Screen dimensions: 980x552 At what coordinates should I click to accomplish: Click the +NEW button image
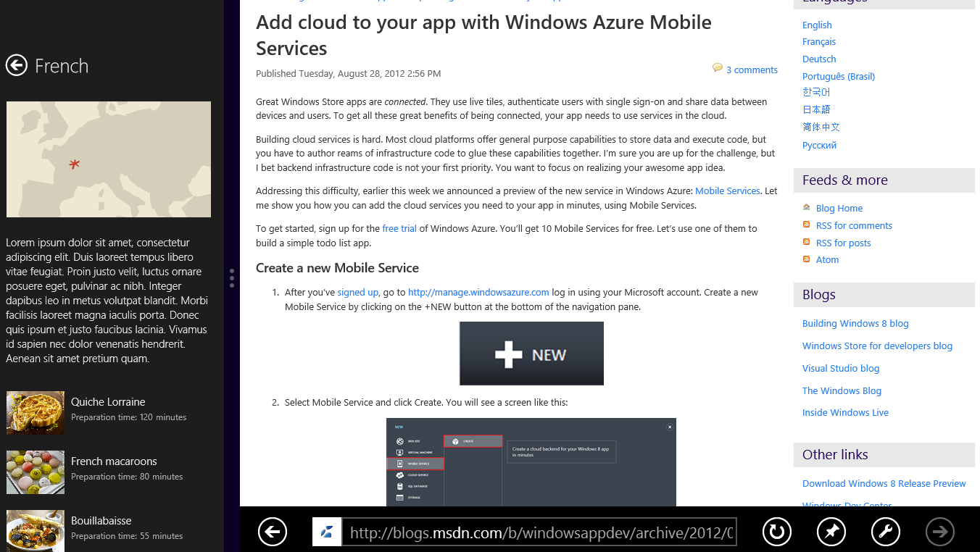coord(531,354)
